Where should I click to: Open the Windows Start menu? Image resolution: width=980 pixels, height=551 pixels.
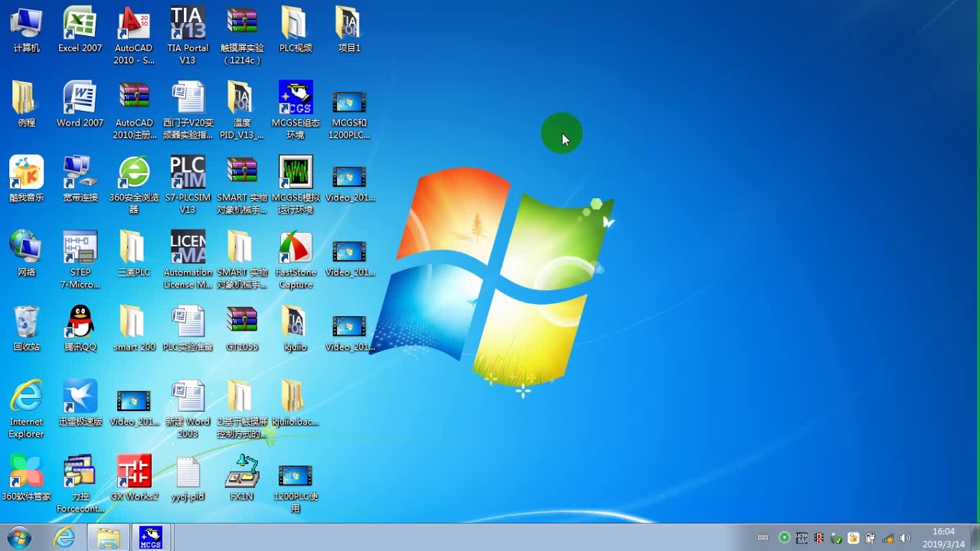coord(18,537)
